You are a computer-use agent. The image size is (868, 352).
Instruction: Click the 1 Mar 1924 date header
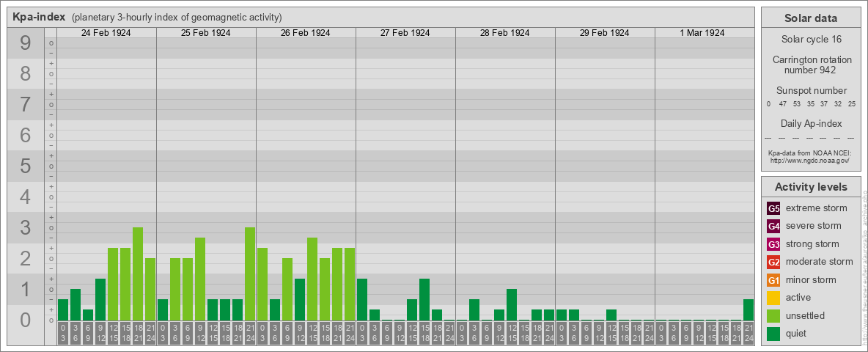click(x=702, y=33)
